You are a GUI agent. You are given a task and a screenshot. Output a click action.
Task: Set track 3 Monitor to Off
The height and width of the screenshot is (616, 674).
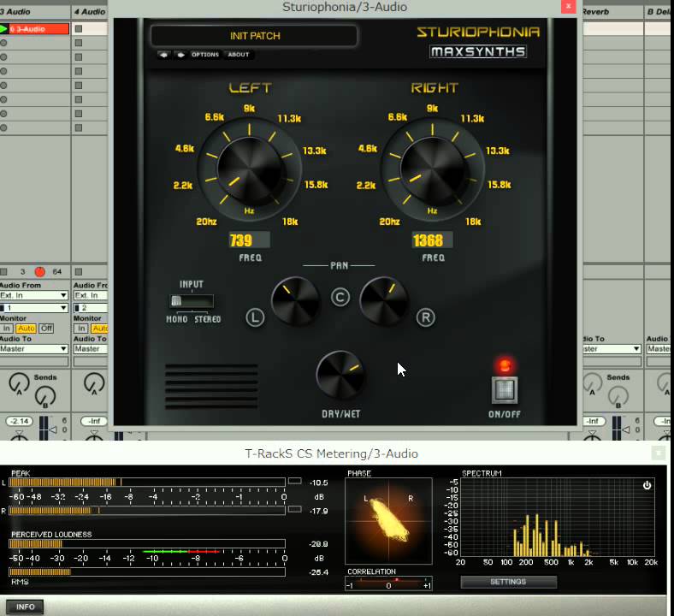coord(46,329)
